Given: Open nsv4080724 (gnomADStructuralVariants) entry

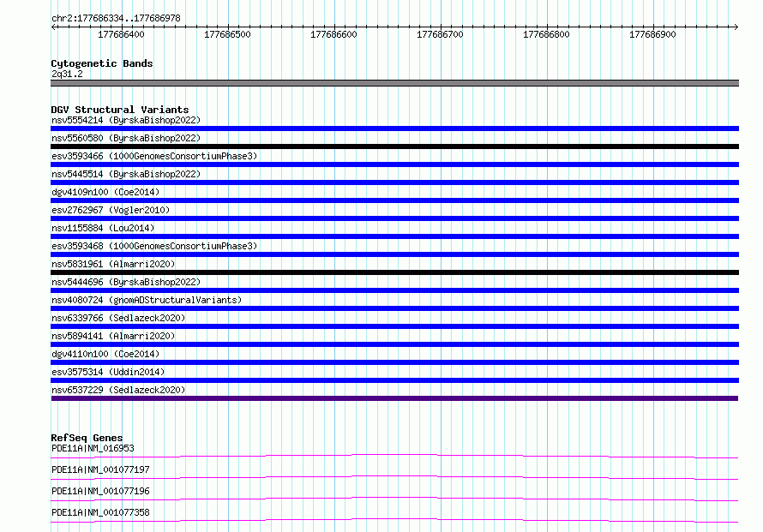Looking at the screenshot, I should point(147,300).
